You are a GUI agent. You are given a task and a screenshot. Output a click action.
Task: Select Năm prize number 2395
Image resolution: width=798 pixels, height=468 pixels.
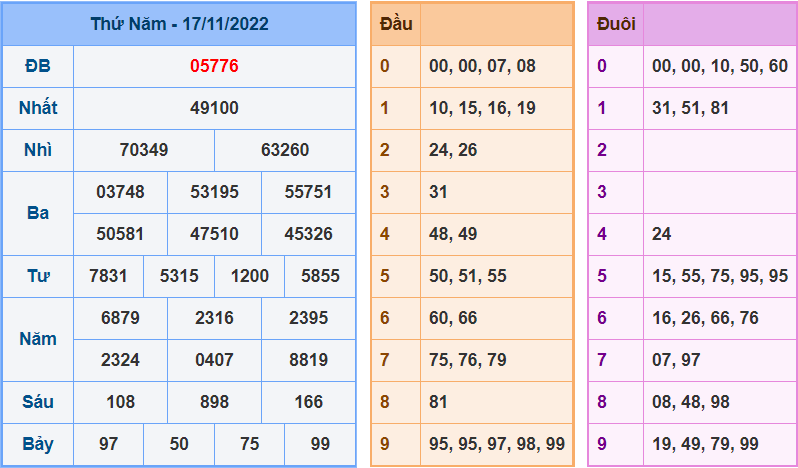coord(308,318)
